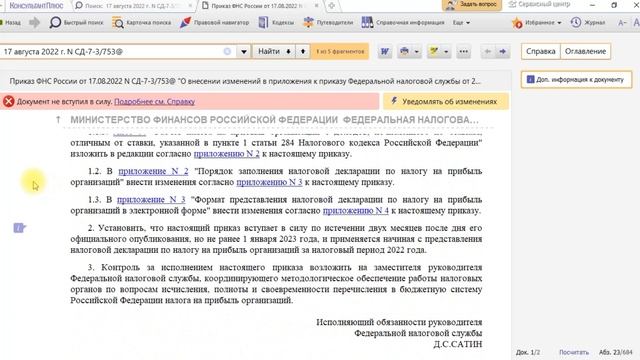The image size is (640, 360).
Task: Expand print options dropdown arrow
Action: pos(417,52)
